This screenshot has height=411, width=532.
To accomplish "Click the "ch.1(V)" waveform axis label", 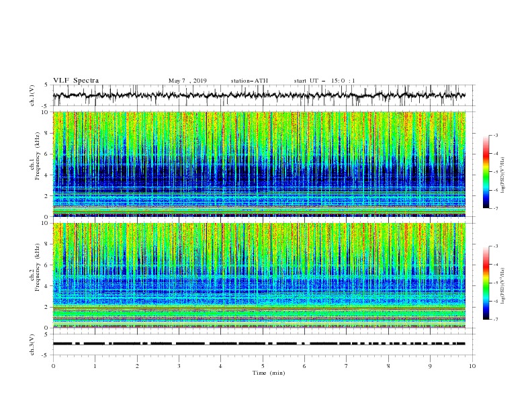I will [x=32, y=95].
